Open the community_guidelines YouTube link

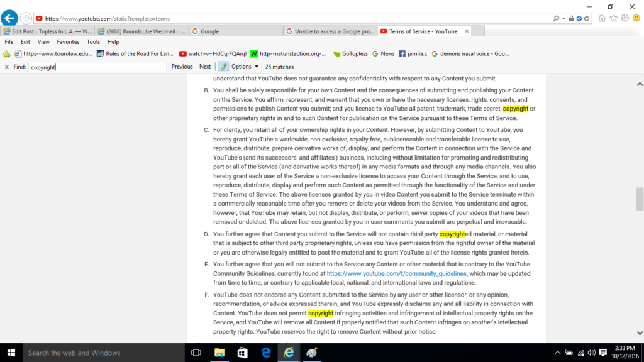point(396,274)
